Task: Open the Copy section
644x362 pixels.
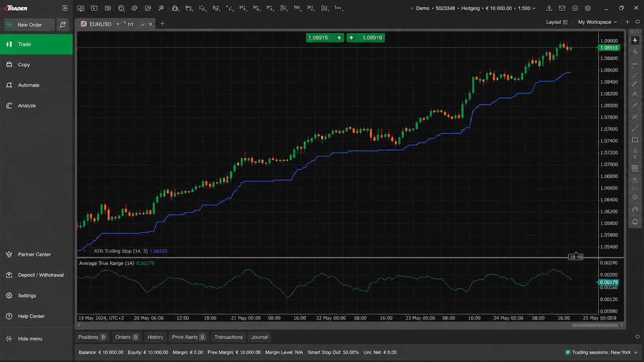Action: coord(36,65)
